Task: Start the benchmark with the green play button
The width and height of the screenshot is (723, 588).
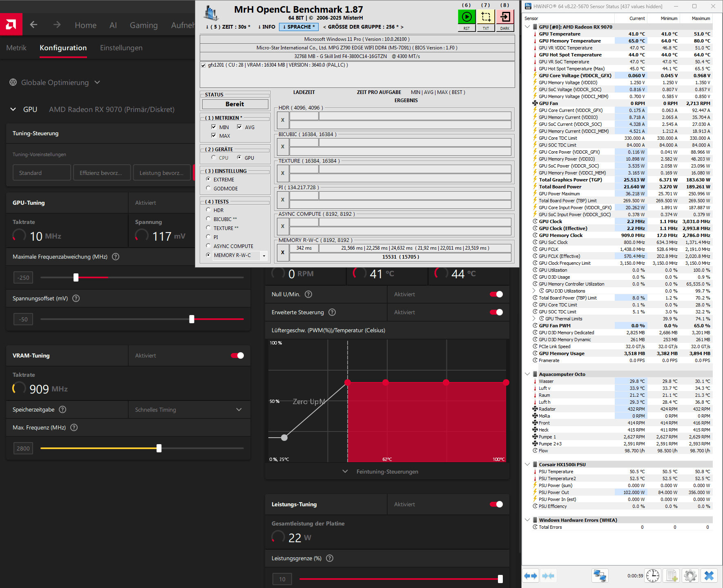Action: [466, 17]
